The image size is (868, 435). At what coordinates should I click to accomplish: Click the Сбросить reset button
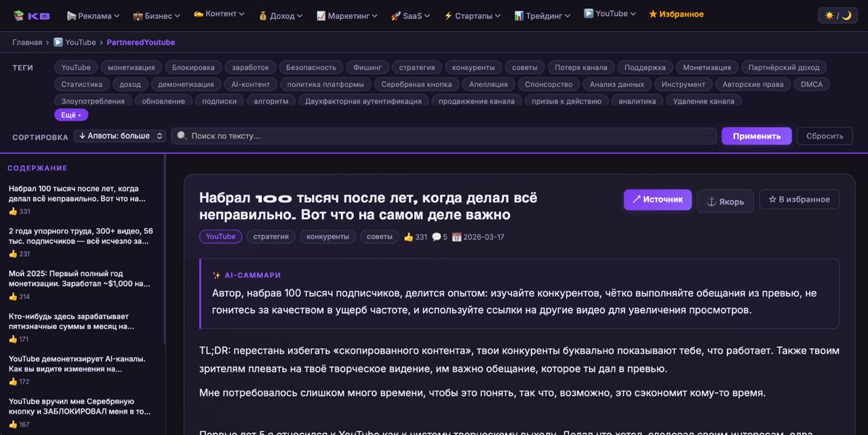coord(825,136)
